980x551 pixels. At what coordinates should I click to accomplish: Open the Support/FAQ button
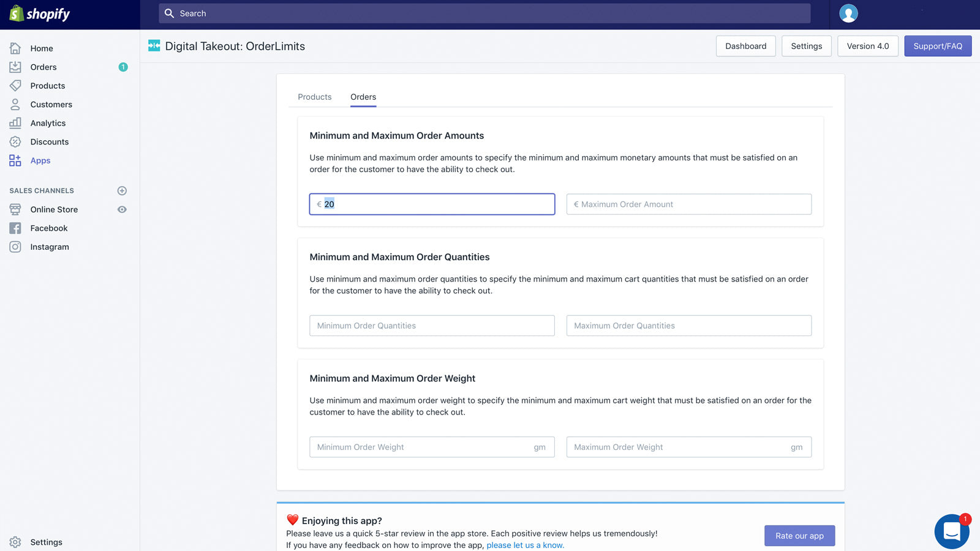pyautogui.click(x=937, y=46)
